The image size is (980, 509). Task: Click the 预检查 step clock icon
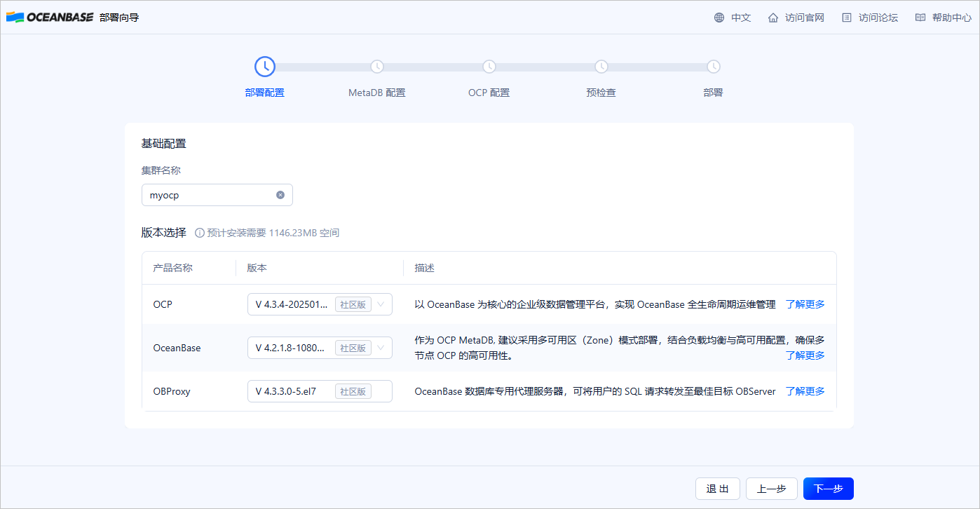pyautogui.click(x=601, y=67)
